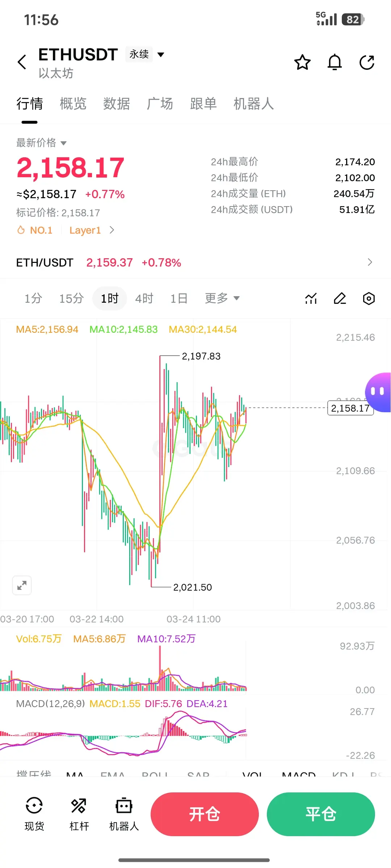Tap the back arrow icon
Viewport: 391px width, 868px height.
tap(22, 62)
